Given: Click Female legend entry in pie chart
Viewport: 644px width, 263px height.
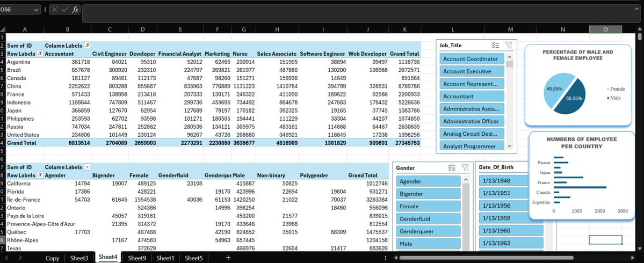Looking at the screenshot, I should 616,89.
